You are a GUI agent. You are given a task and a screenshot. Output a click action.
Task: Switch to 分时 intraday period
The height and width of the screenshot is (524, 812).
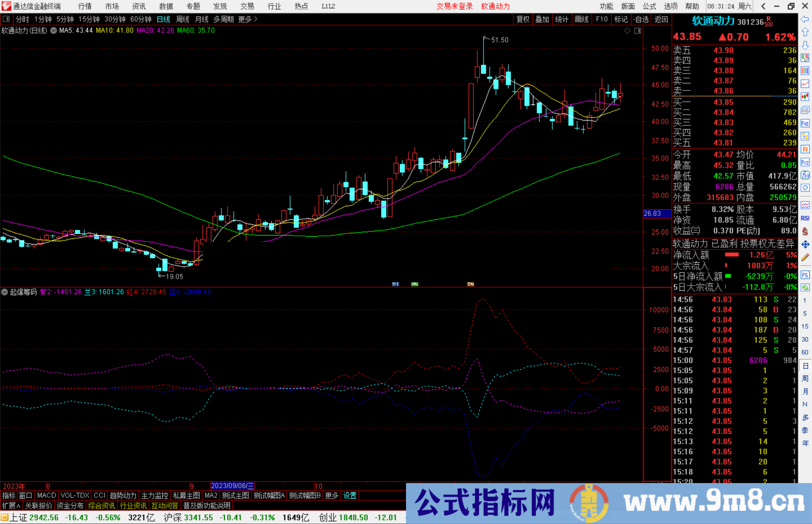(22, 19)
